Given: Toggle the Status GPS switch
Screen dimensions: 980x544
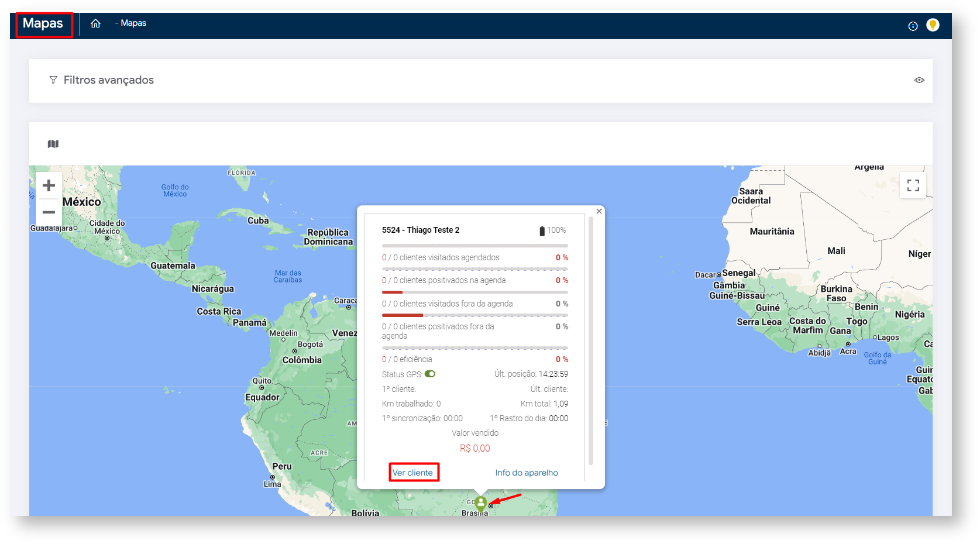Looking at the screenshot, I should 430,374.
